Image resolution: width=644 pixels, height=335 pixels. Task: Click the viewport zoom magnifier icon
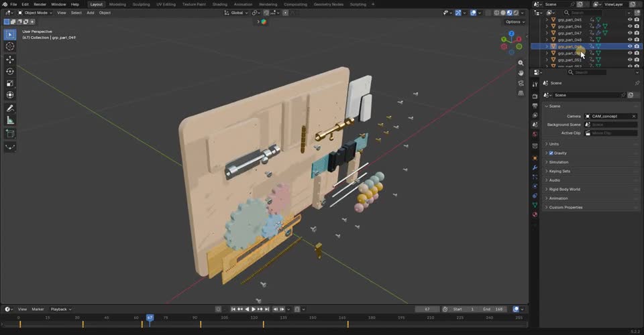(x=521, y=63)
